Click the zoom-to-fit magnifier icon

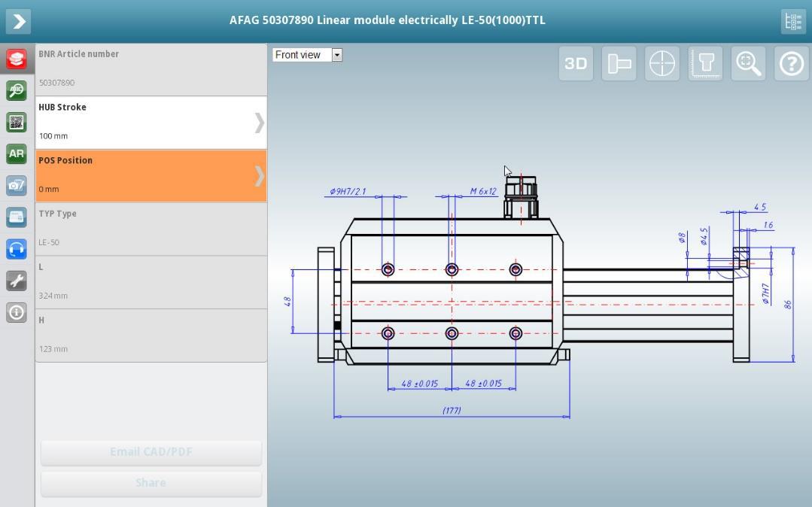point(748,64)
